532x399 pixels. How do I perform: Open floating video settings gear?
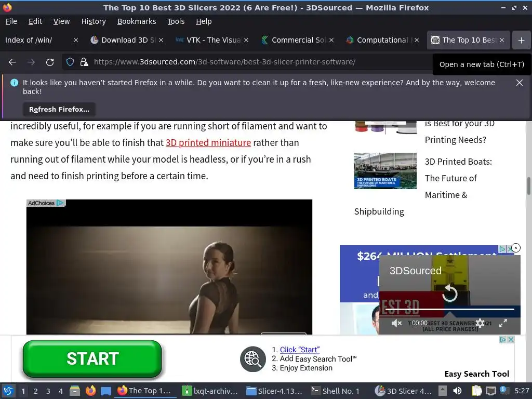tap(480, 323)
